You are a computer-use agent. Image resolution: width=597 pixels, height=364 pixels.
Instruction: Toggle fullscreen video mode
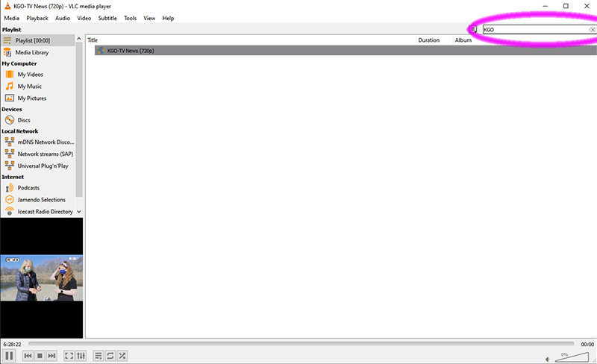69,356
